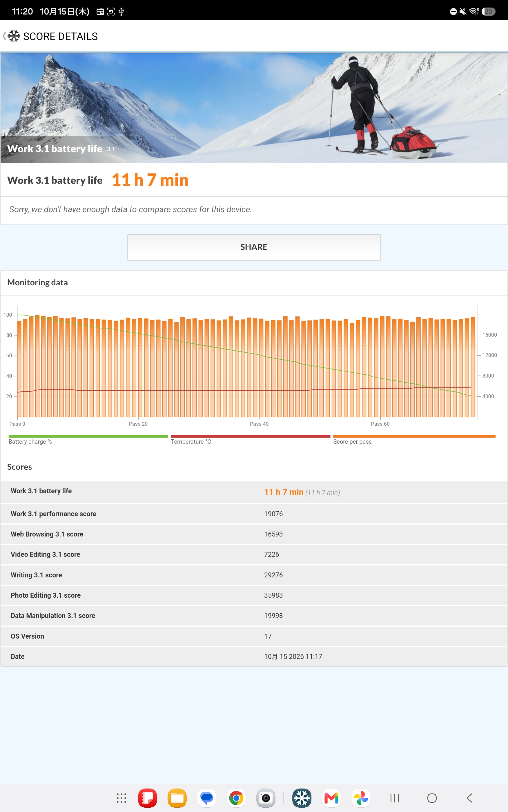Tap the 11 h 7 min result in Scores table
The width and height of the screenshot is (508, 812).
click(x=284, y=492)
